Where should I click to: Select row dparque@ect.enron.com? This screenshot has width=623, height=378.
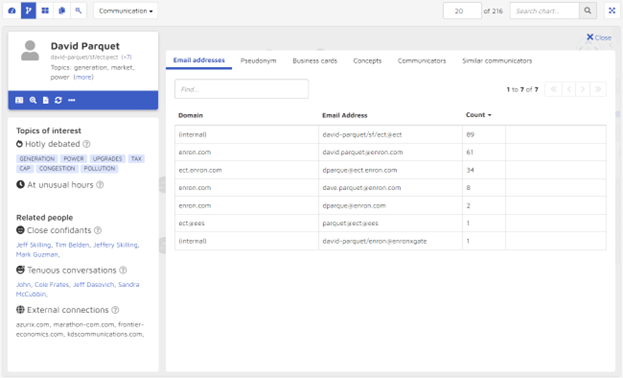coord(391,170)
